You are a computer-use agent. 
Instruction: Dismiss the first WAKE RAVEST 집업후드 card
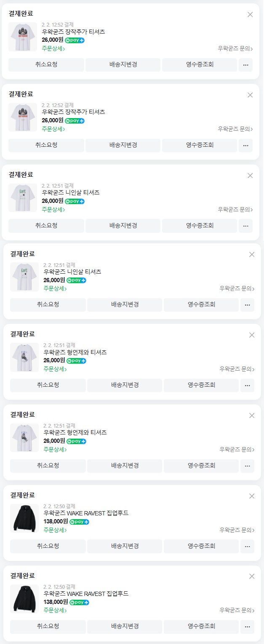point(252,496)
